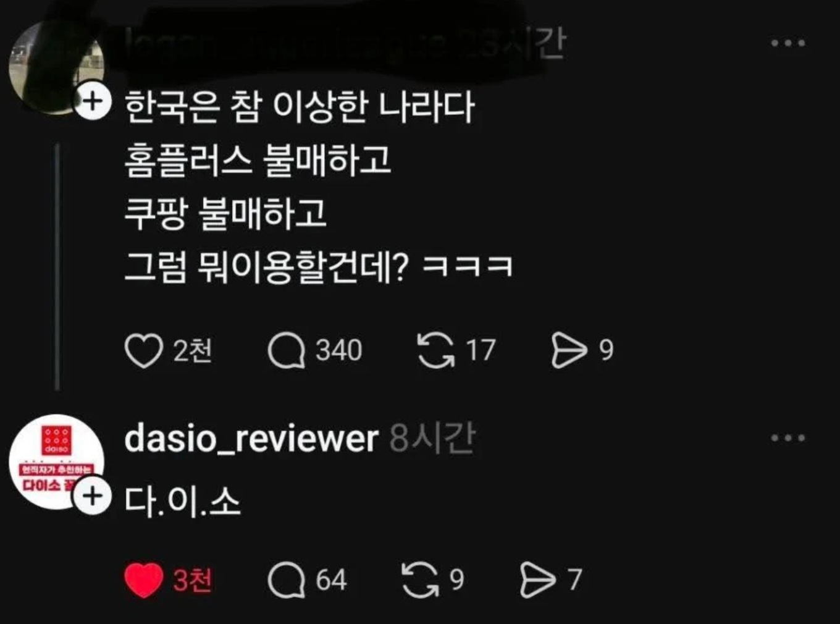840x624 pixels.
Task: Open more options menu for dasio_reviewer reply
Action: [788, 438]
